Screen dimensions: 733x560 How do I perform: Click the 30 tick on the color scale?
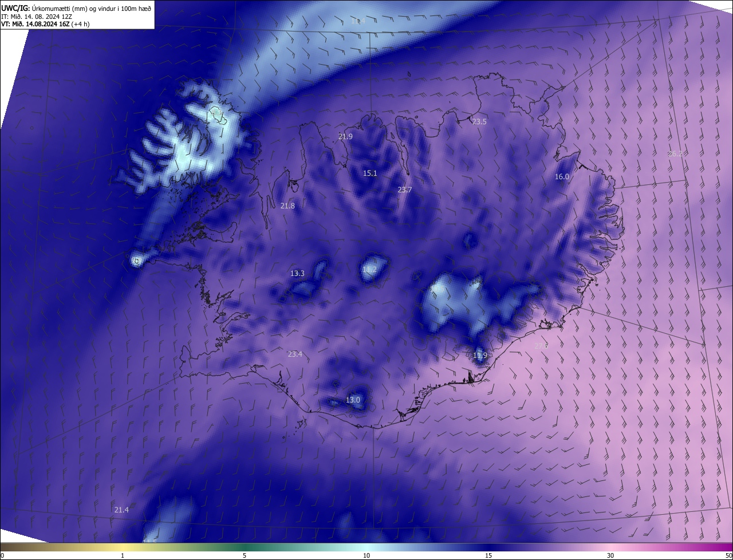coord(610,555)
